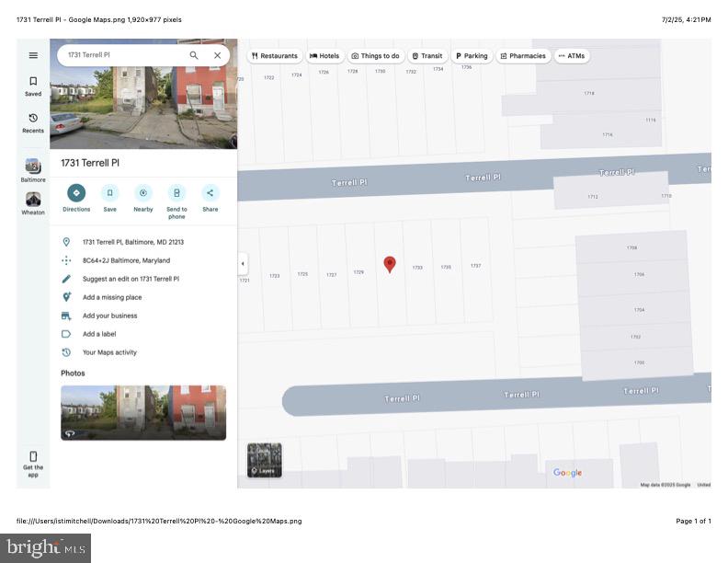Clear the search with X icon

pos(217,55)
